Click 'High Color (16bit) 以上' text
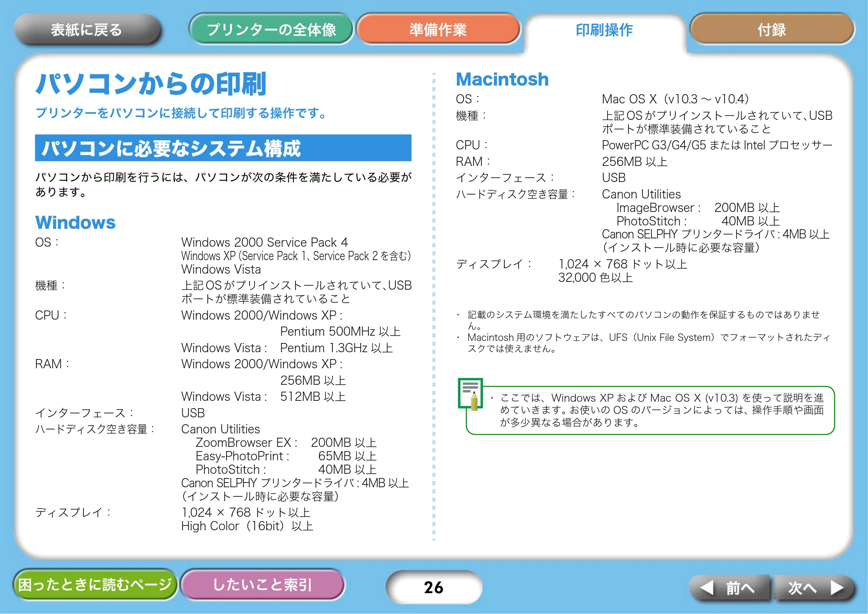Image resolution: width=868 pixels, height=614 pixels. click(247, 526)
